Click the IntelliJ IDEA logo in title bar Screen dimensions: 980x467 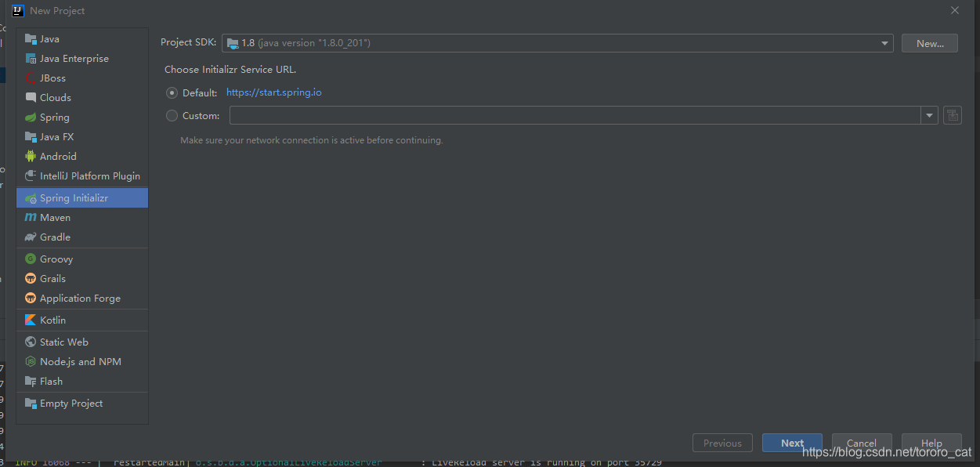click(x=18, y=10)
